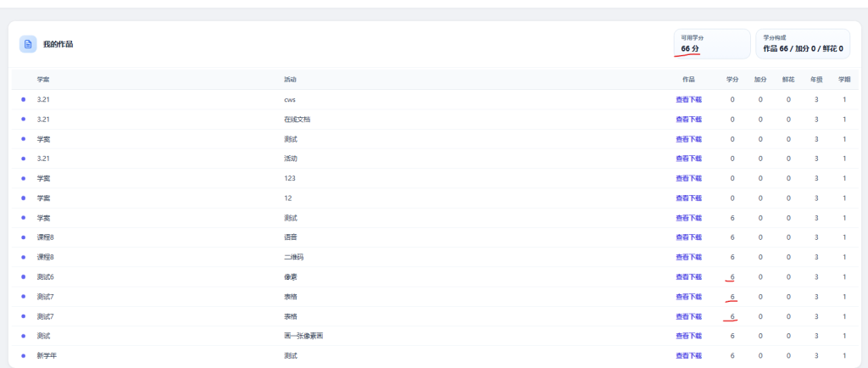
Task: Click the 可用学分 66 分 card
Action: coord(711,44)
